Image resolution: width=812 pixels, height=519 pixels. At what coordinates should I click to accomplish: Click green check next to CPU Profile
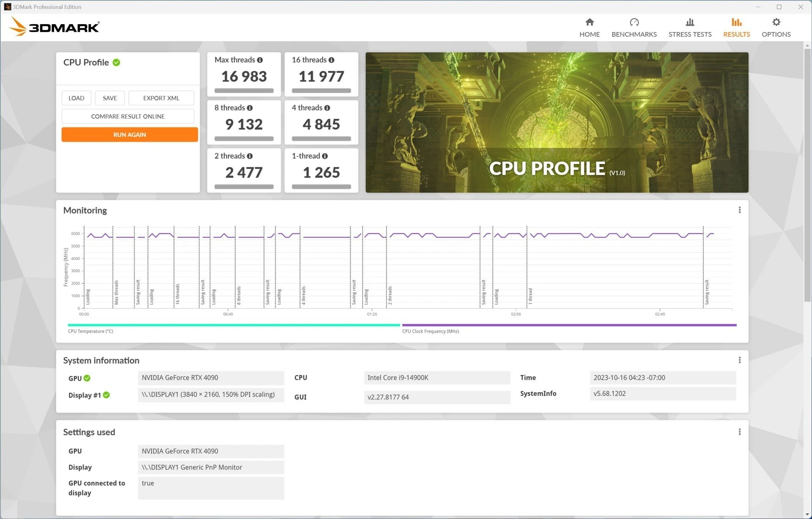(116, 63)
